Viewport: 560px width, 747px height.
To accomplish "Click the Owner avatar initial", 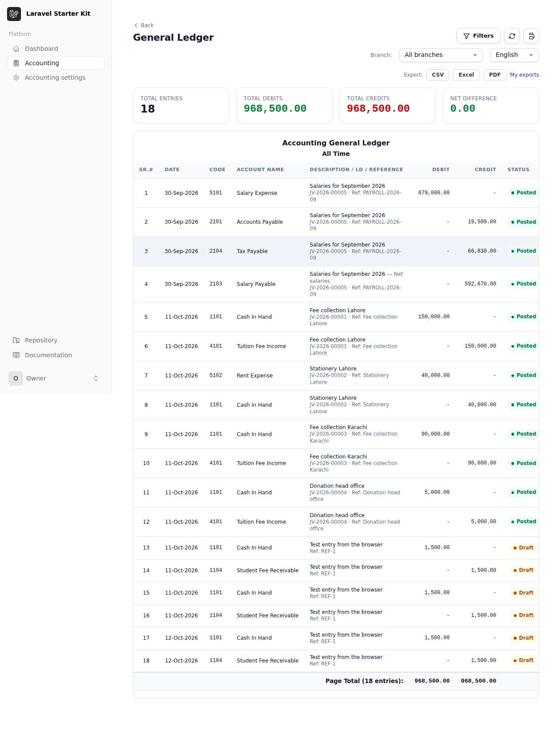I will pyautogui.click(x=16, y=378).
